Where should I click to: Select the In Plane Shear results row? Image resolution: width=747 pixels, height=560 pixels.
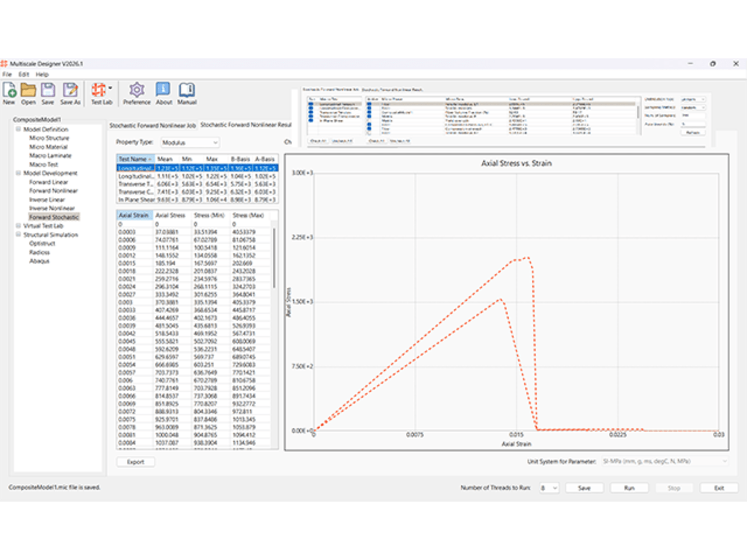197,199
